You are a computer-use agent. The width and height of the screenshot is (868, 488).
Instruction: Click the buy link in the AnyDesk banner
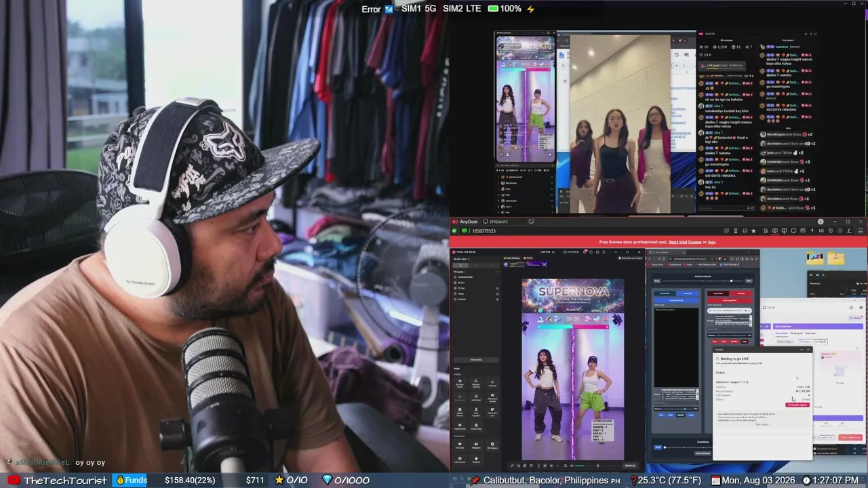tap(712, 242)
